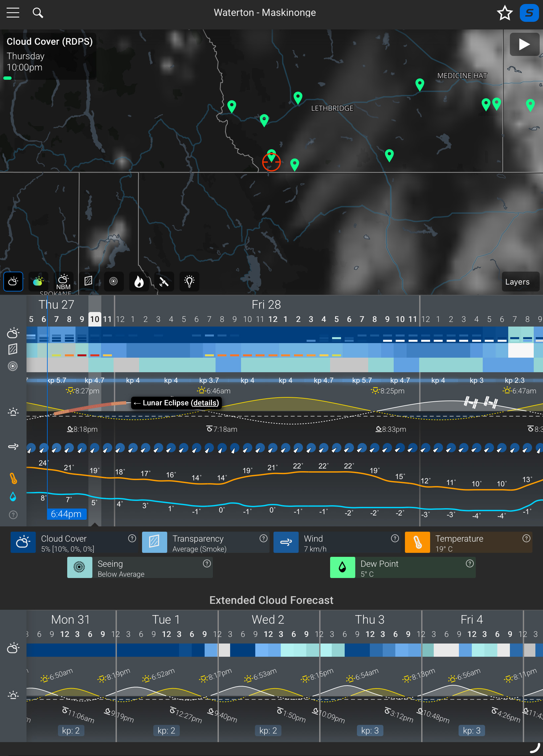Viewport: 543px width, 756px height.
Task: Open the hamburger menu
Action: pos(13,13)
